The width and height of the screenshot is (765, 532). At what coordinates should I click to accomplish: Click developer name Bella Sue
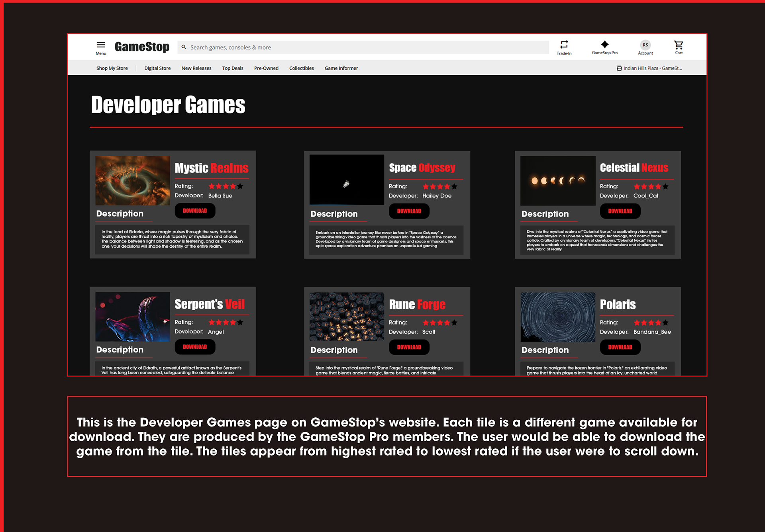click(220, 196)
